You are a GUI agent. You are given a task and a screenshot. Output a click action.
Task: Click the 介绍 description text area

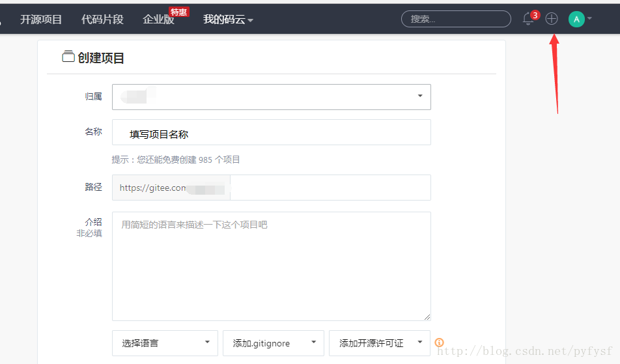[271, 266]
